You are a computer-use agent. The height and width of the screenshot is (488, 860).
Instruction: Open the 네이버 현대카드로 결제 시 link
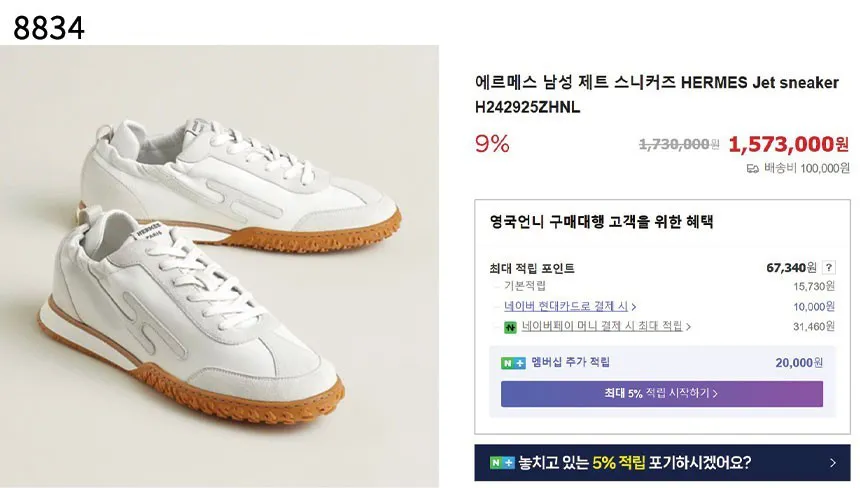[x=565, y=306]
